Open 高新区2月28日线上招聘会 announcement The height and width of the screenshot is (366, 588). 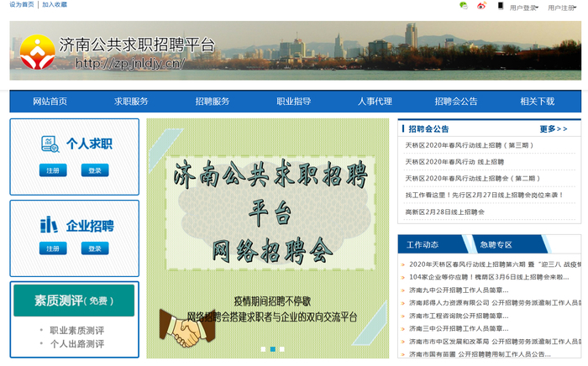(x=444, y=212)
